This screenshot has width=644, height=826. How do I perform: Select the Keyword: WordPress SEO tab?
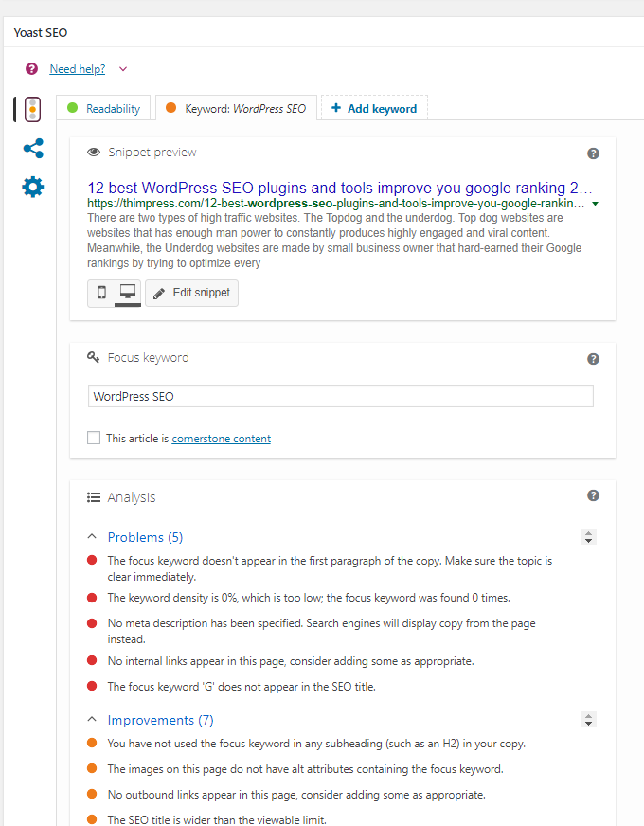click(237, 108)
